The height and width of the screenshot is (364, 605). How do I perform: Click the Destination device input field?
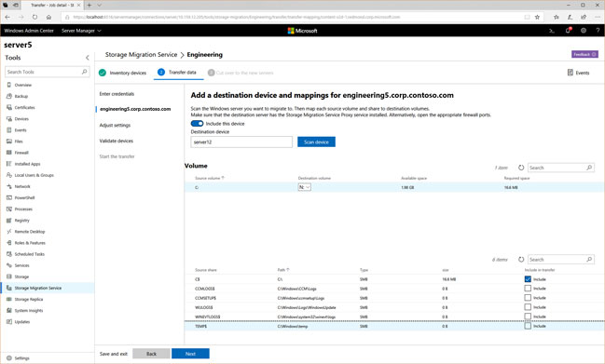click(x=241, y=142)
